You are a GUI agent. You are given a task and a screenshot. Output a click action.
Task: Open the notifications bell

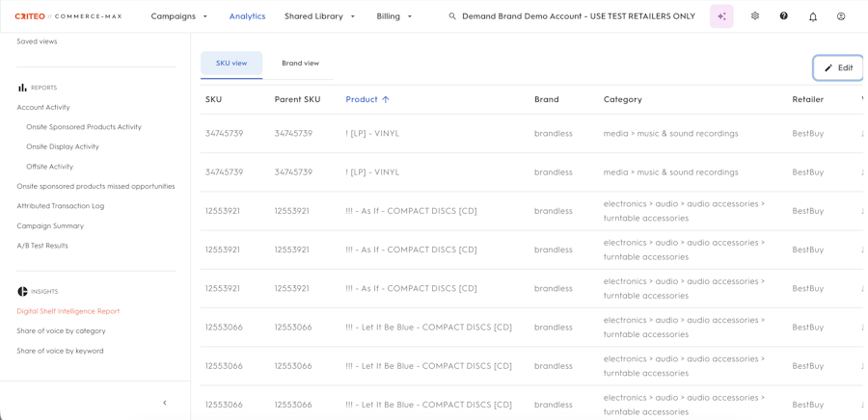pyautogui.click(x=813, y=17)
